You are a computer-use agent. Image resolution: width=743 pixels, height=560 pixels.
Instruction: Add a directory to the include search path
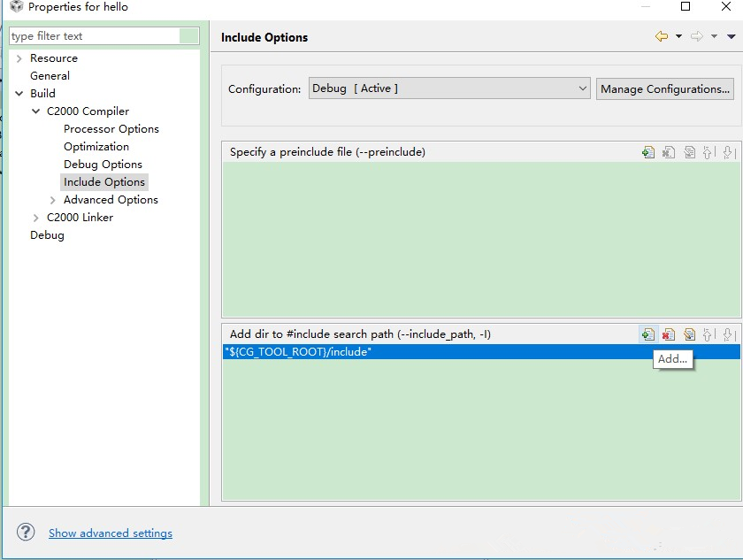647,334
